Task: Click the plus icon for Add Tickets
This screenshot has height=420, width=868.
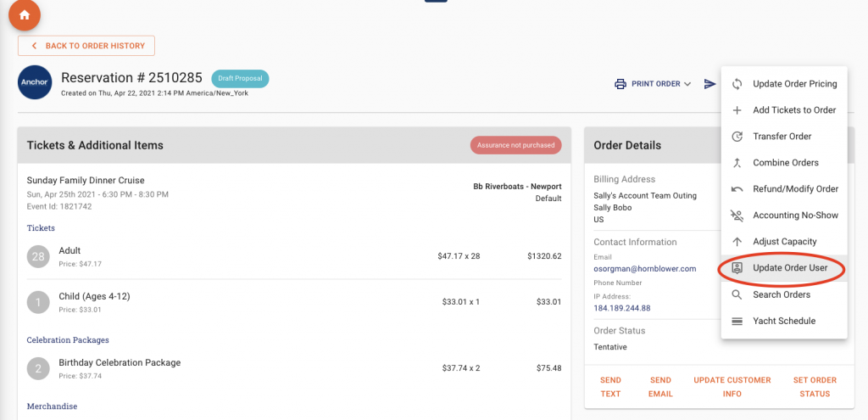Action: pos(737,110)
